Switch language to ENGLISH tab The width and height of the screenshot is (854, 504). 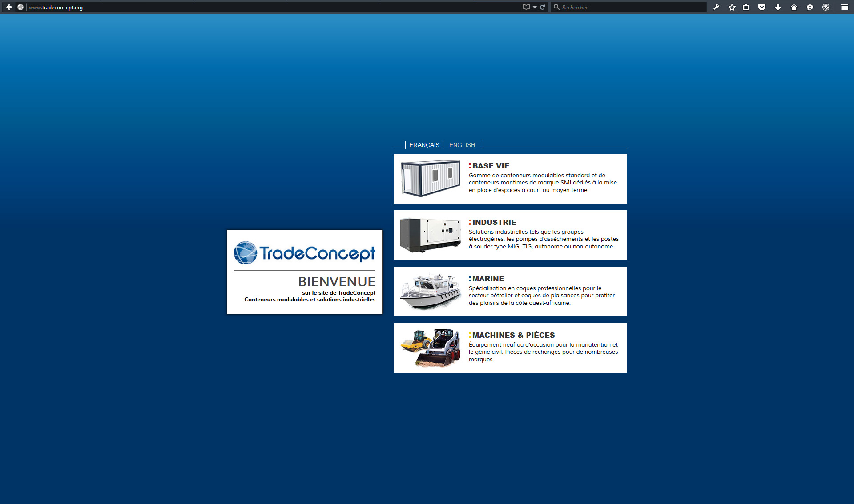(x=462, y=145)
